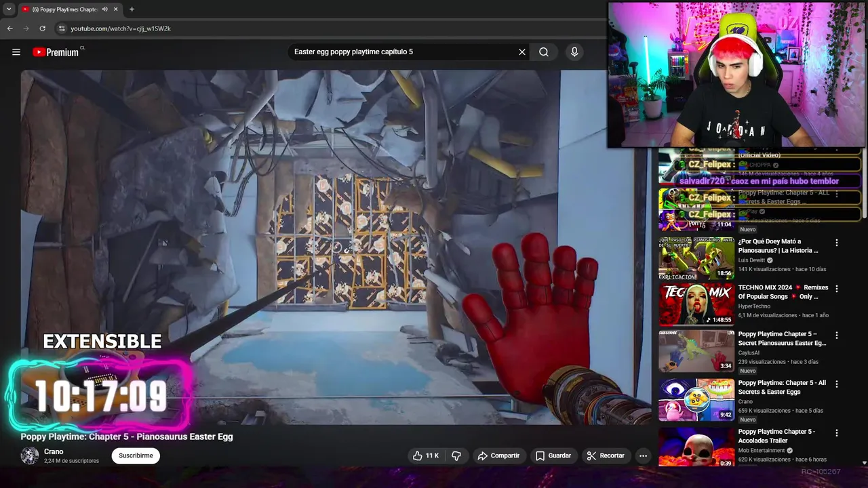Open options for Accolades Trailer video
The image size is (868, 488).
836,433
